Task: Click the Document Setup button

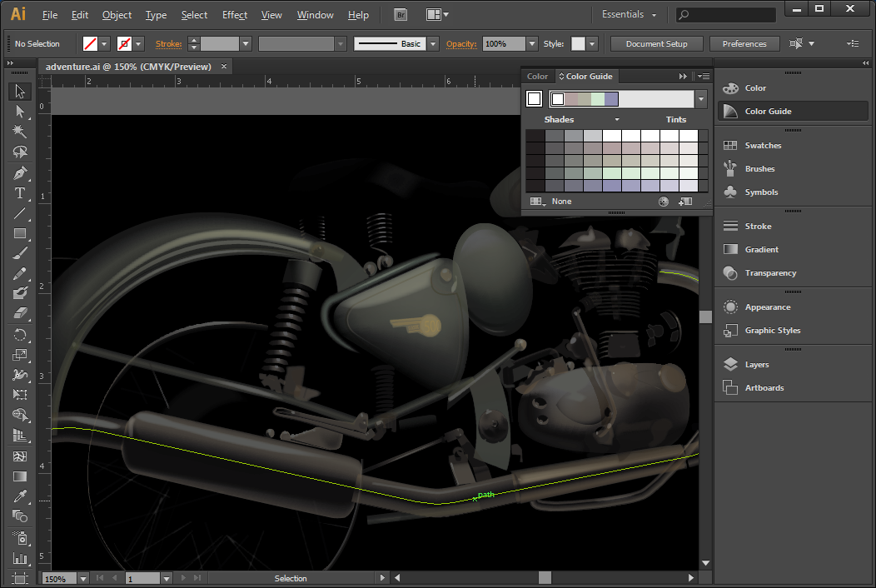Action: pos(656,44)
